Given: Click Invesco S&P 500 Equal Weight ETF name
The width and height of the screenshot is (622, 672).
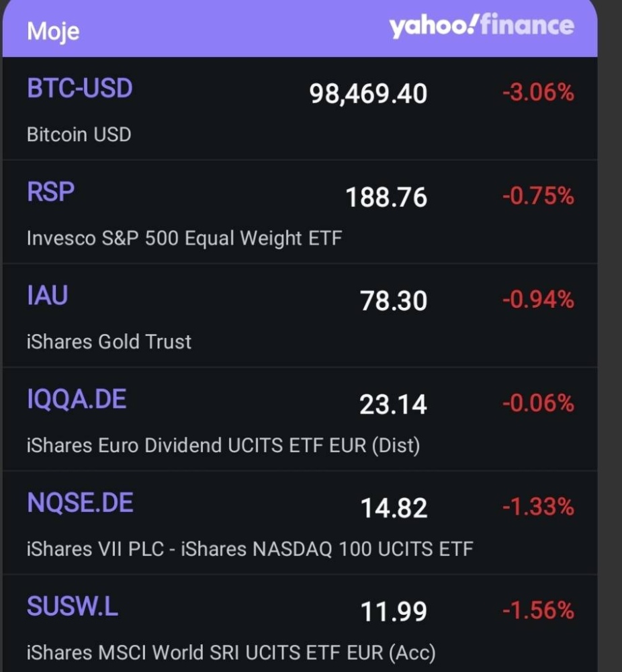Looking at the screenshot, I should tap(184, 238).
